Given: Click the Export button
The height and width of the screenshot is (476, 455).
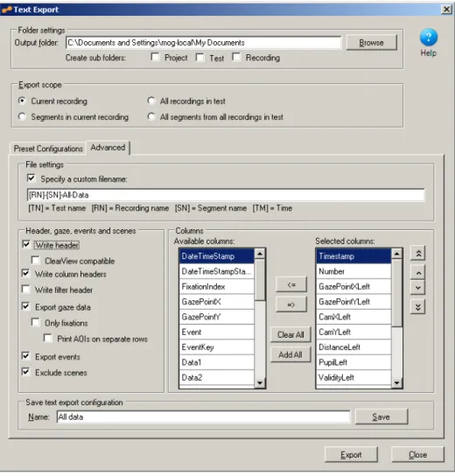Looking at the screenshot, I should (351, 455).
